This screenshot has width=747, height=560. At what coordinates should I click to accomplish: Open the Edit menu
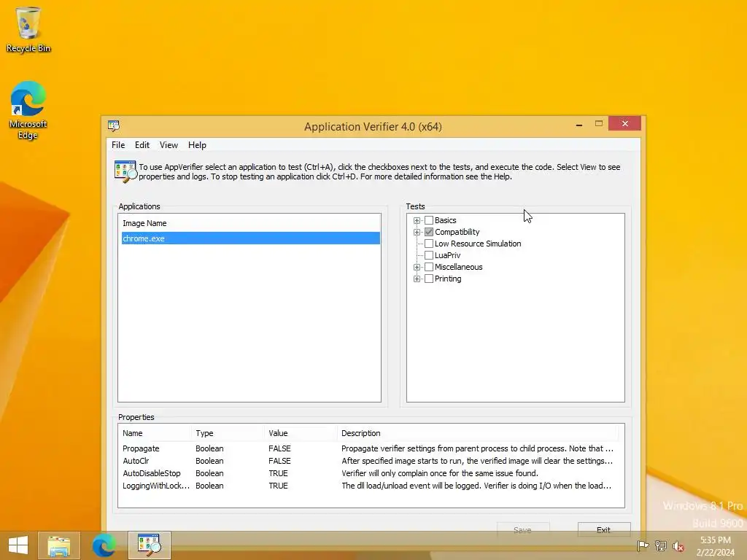142,145
